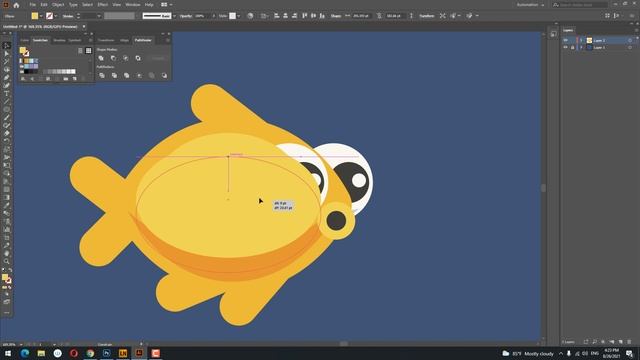Click the Divide pathfinder icon
This screenshot has height=360, width=640.
pos(102,76)
